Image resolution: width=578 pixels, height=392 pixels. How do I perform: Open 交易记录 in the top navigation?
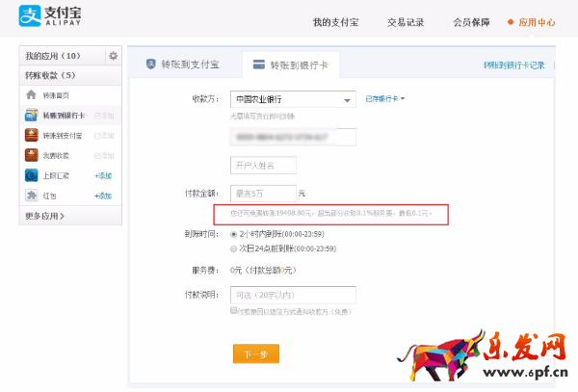tap(406, 22)
